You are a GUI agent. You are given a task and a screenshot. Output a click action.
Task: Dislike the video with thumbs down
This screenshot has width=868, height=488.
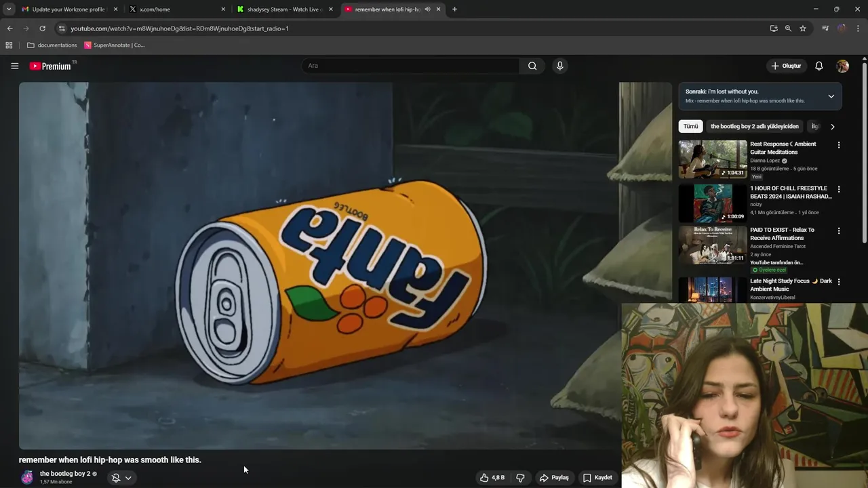click(520, 478)
